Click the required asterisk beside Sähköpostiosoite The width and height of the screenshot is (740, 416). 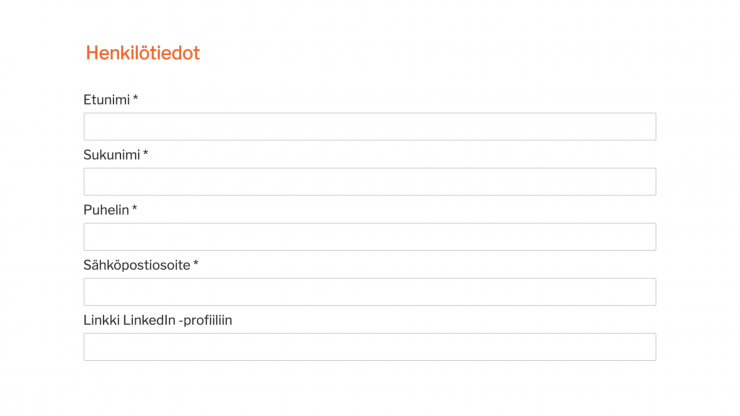(x=196, y=263)
